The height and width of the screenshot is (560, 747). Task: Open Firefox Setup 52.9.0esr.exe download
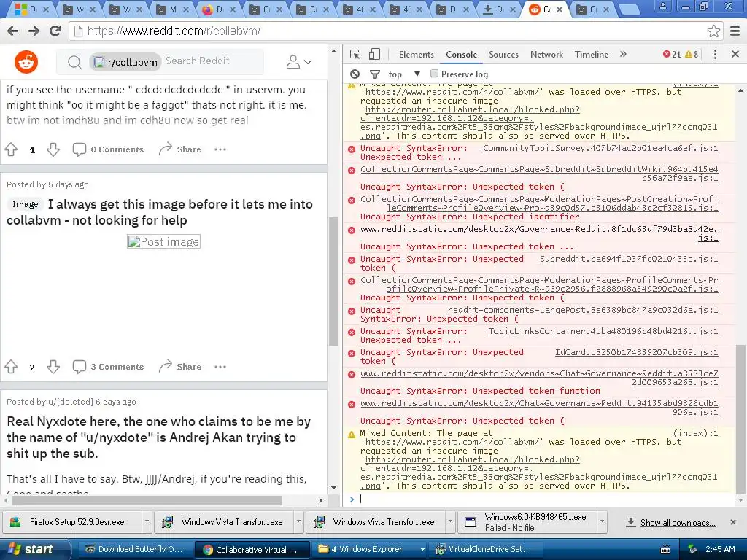tap(71, 522)
